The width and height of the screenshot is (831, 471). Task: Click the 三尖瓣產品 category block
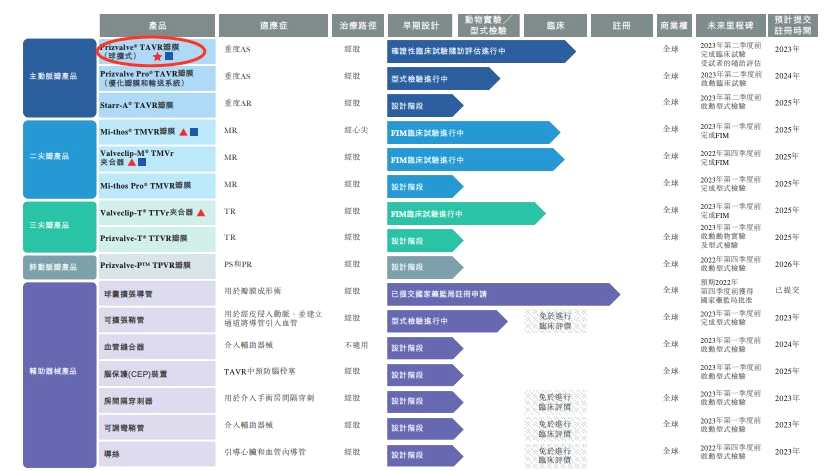[x=59, y=227]
